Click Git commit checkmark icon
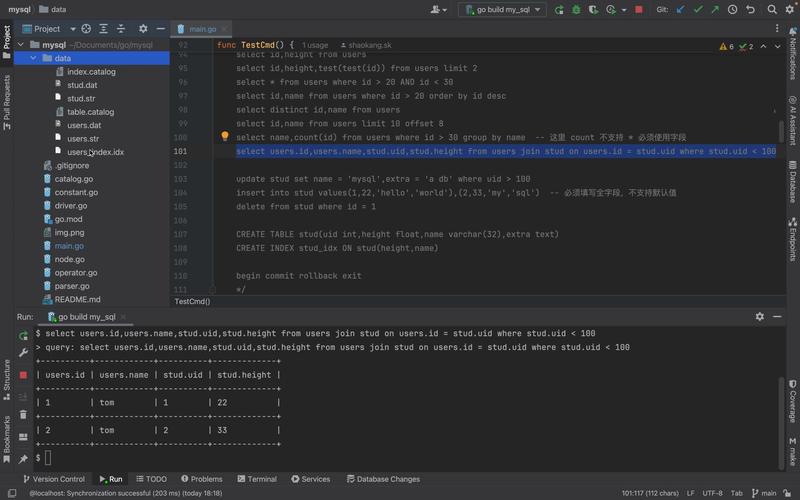 pos(697,9)
